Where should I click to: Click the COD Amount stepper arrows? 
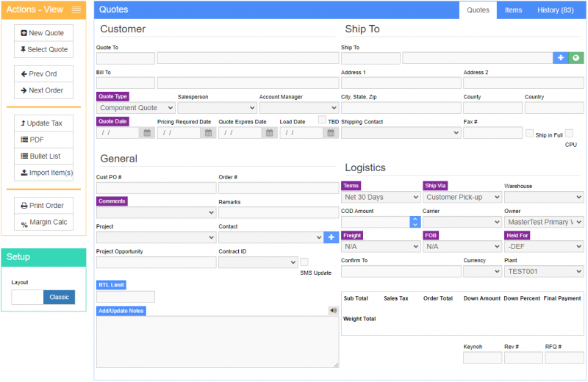pos(415,222)
